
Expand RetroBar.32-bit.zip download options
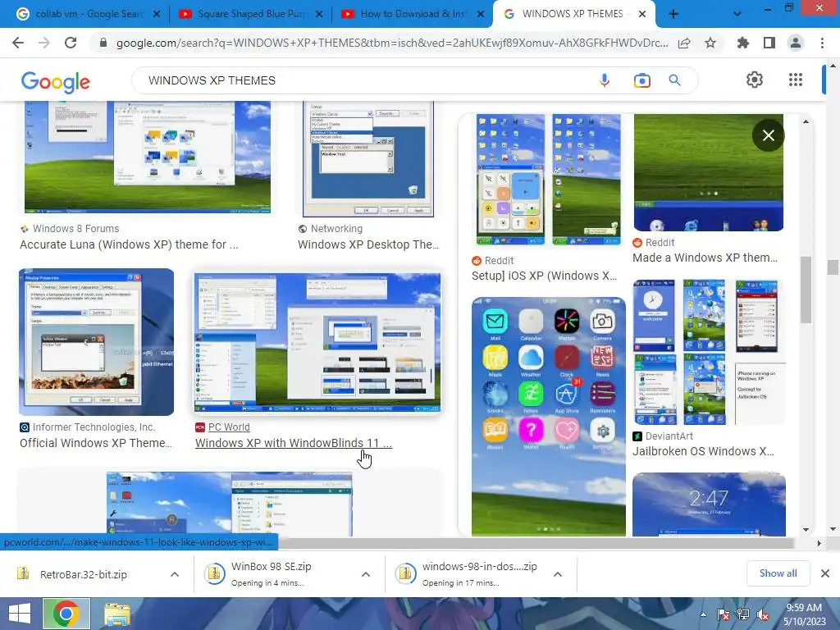point(175,574)
